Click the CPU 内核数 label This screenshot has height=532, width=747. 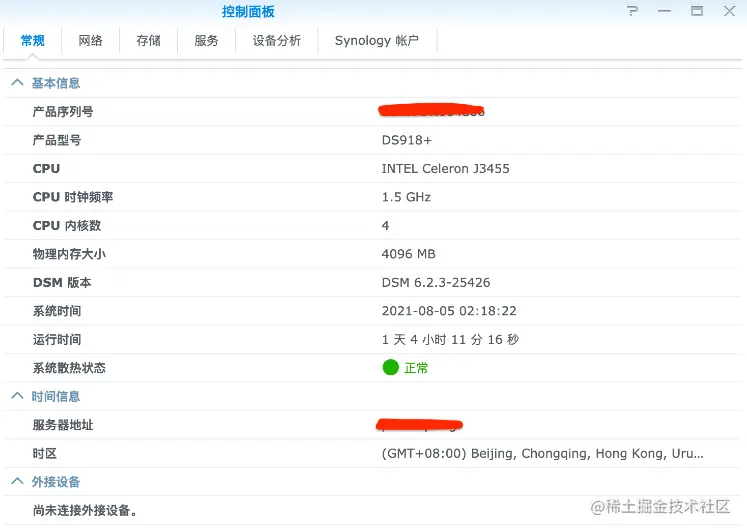click(x=67, y=225)
